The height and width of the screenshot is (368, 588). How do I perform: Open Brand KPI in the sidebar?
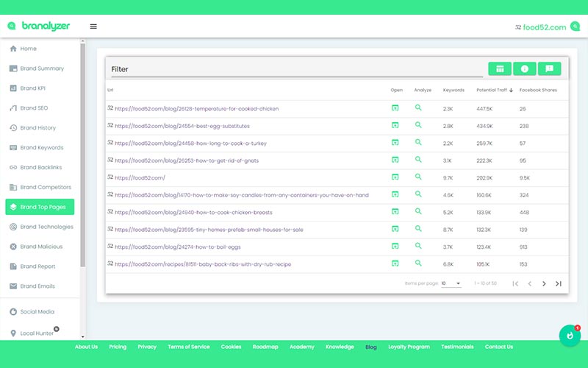(x=27, y=88)
